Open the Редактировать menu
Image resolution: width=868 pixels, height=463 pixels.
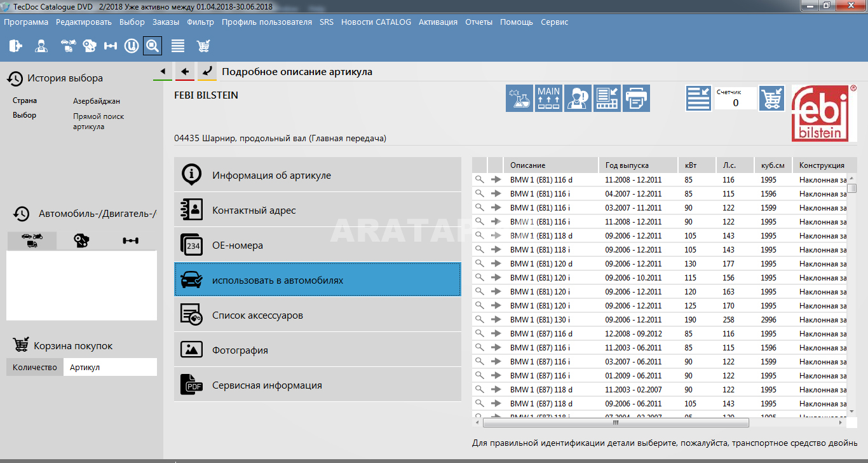(x=84, y=22)
